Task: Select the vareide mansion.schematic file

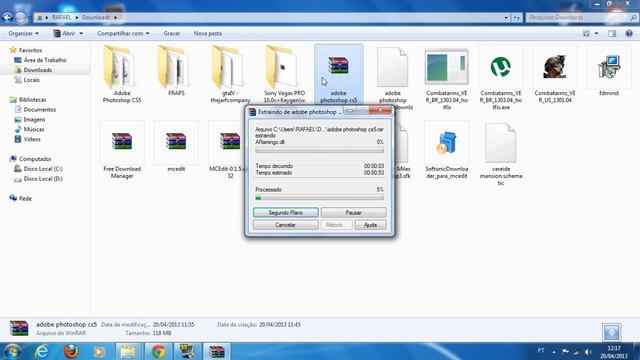Action: click(501, 154)
